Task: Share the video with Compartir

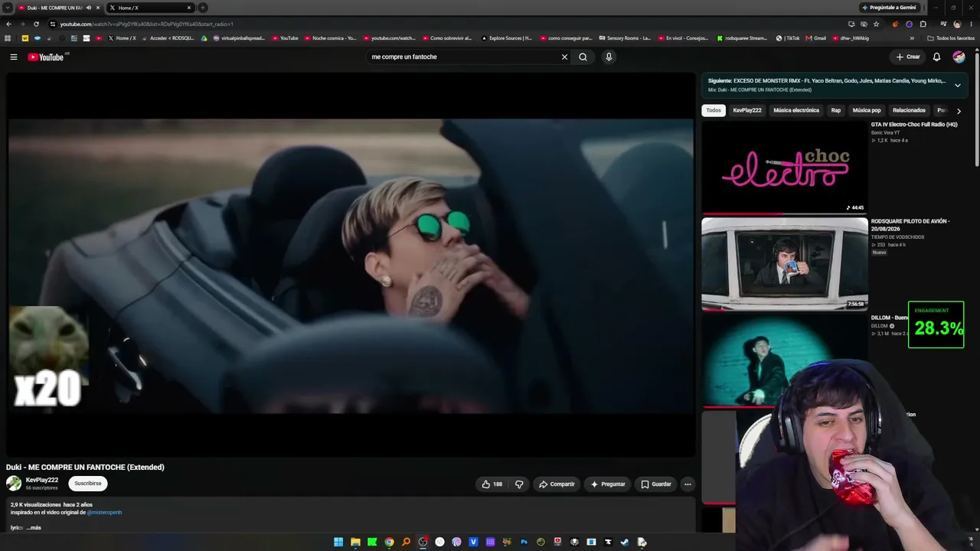Action: point(557,484)
